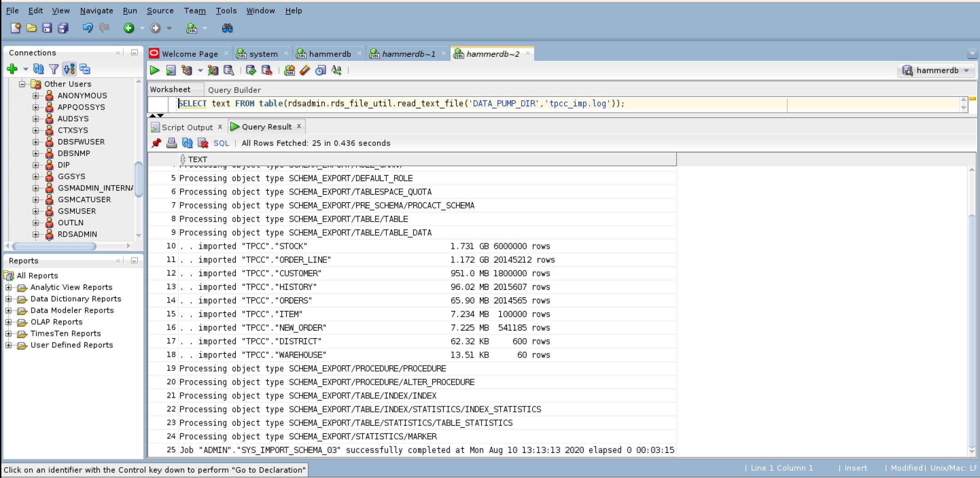Switch to the Script Output tab
The width and height of the screenshot is (980, 478).
(187, 127)
